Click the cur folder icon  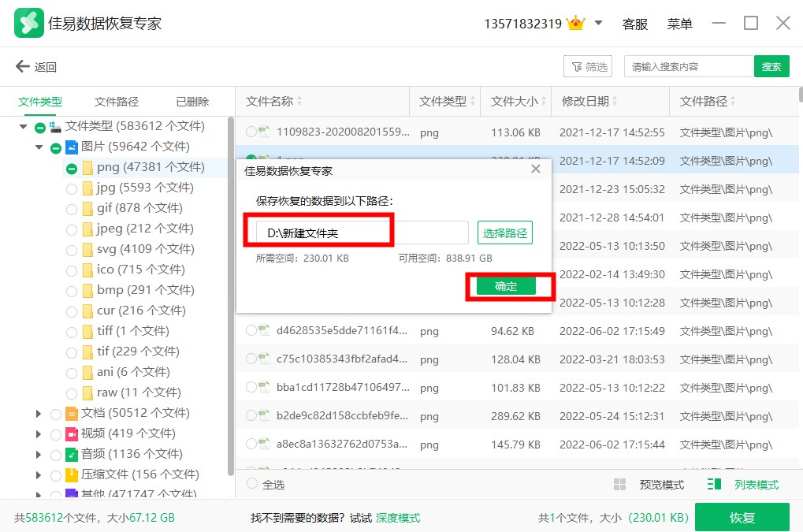point(87,311)
